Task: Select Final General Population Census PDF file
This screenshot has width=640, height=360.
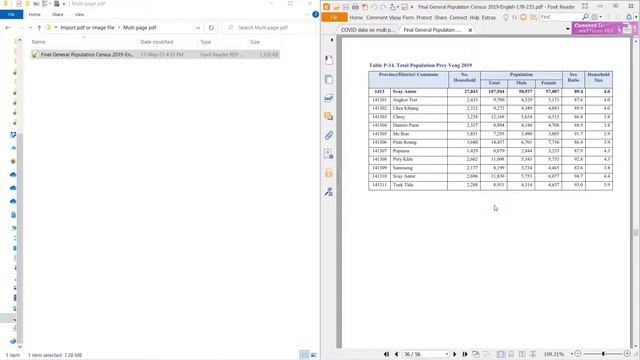Action: click(x=155, y=54)
